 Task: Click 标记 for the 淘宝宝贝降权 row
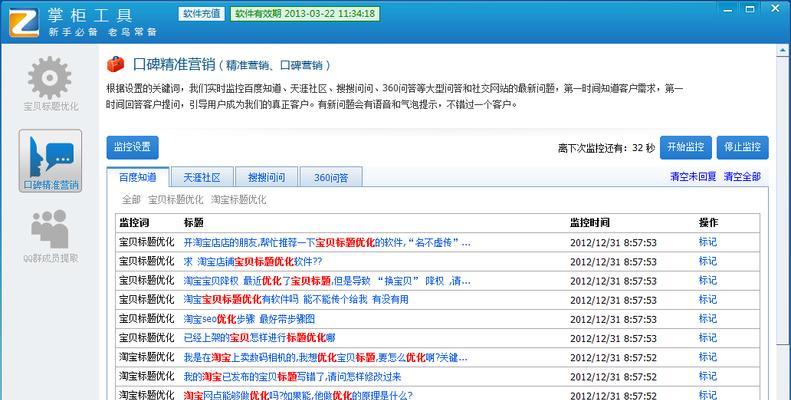coord(708,280)
